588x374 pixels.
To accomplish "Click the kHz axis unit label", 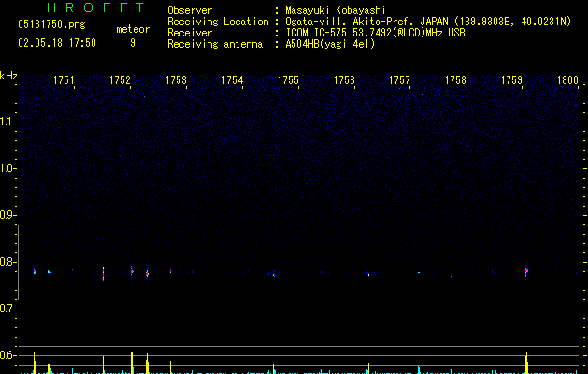I will pos(8,76).
